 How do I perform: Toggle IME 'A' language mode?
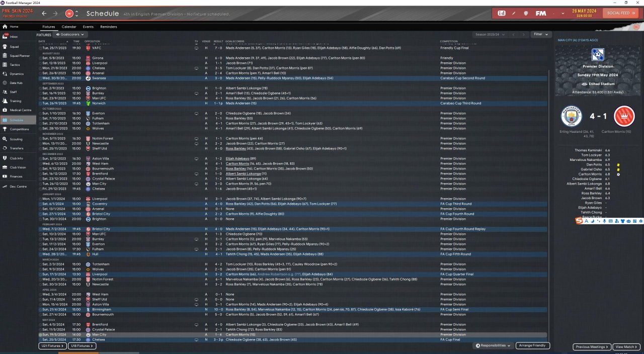coord(586,221)
